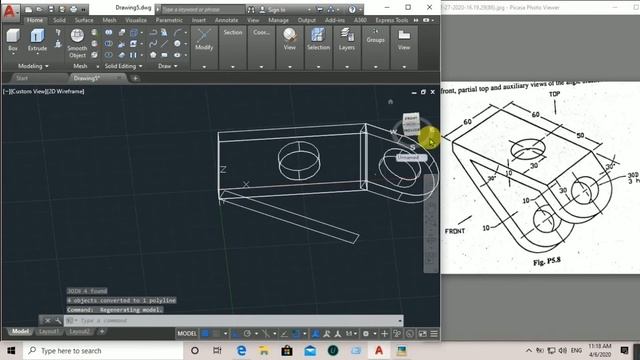Click the [Custom View] viewport control
The image size is (640, 360).
click(x=27, y=91)
